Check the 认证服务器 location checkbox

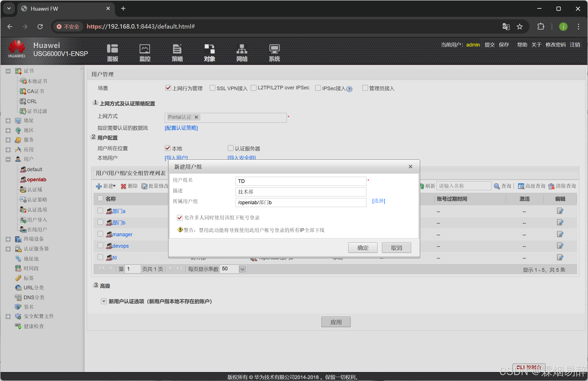click(x=231, y=148)
